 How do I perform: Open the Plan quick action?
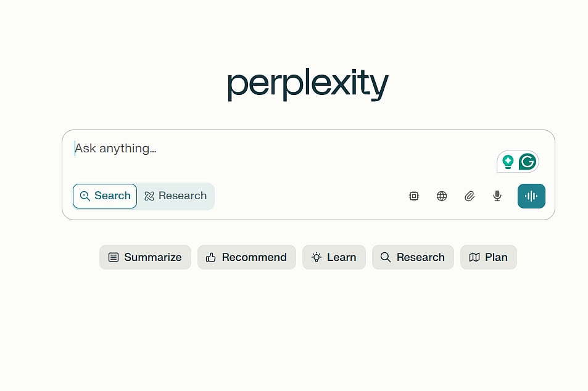point(488,257)
